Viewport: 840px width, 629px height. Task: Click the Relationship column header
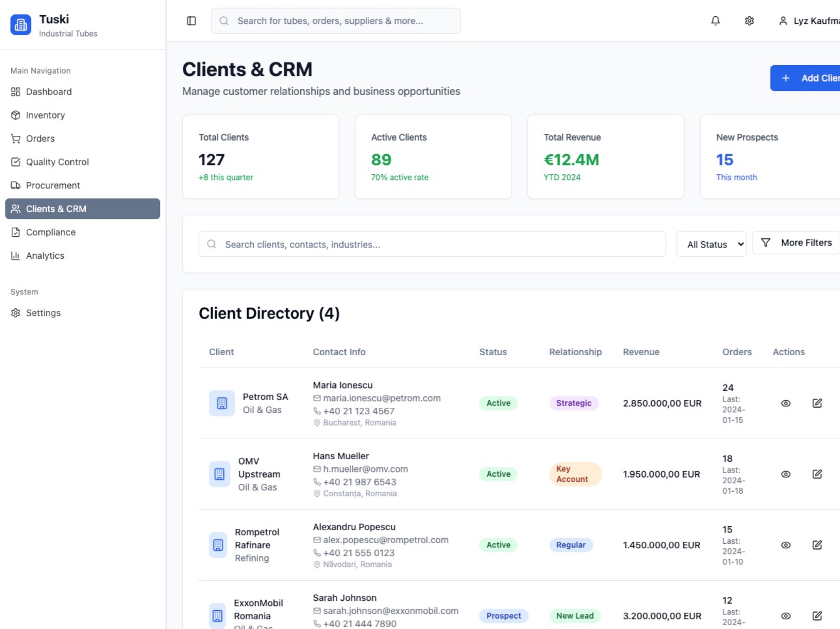tap(575, 352)
